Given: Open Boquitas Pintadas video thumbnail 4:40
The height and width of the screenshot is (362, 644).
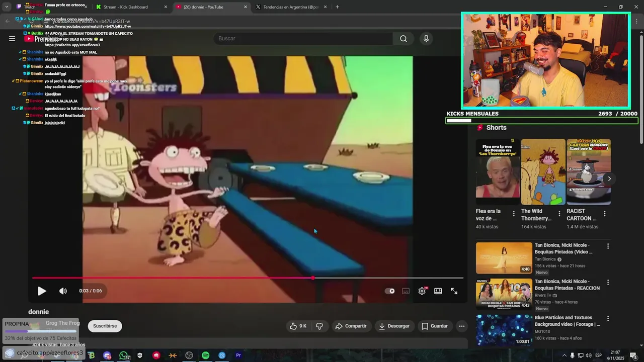Looking at the screenshot, I should pyautogui.click(x=504, y=258).
